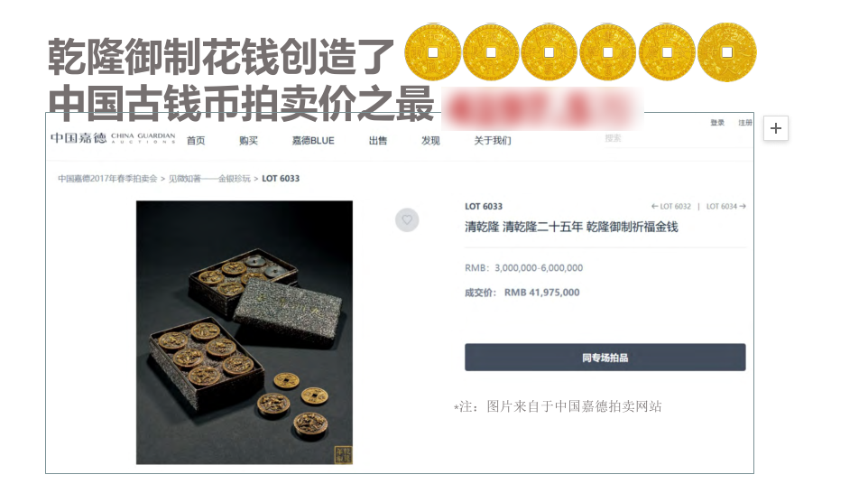
Task: Go to previous LOT 6032 arrow link
Action: tap(671, 207)
